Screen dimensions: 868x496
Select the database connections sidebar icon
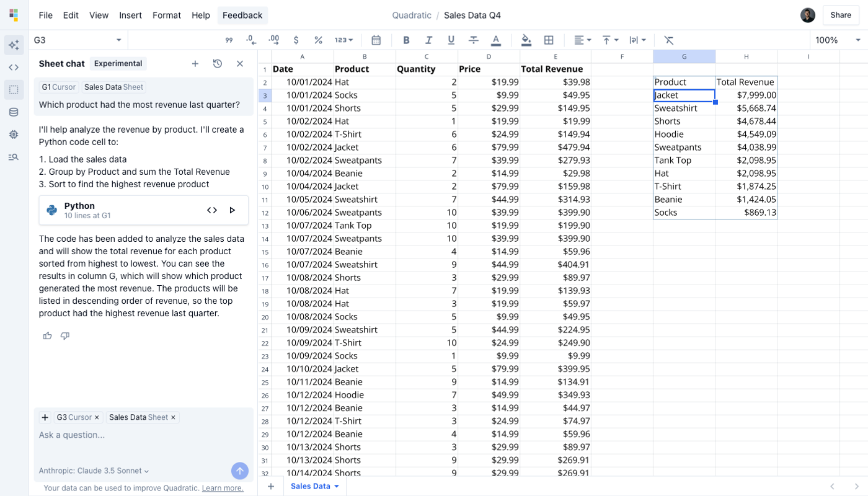pyautogui.click(x=14, y=112)
